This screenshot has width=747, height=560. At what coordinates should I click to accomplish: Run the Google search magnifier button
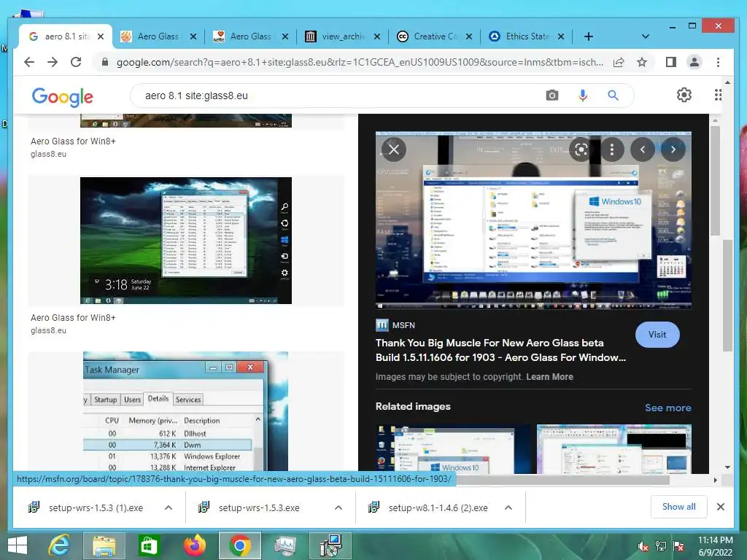point(613,96)
